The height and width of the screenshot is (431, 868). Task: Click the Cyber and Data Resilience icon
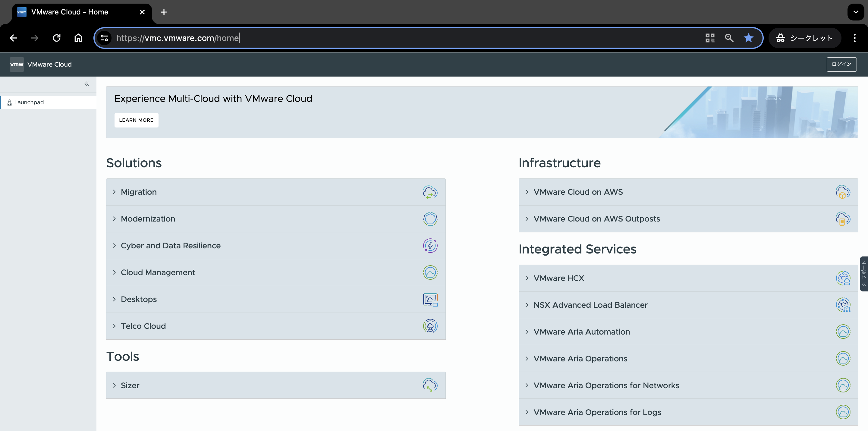430,246
